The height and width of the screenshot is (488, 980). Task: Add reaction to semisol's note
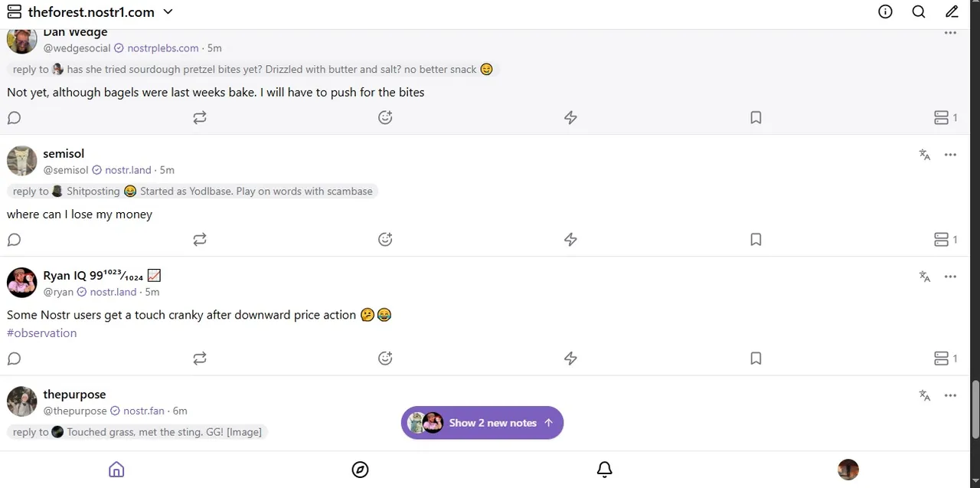[x=385, y=240]
